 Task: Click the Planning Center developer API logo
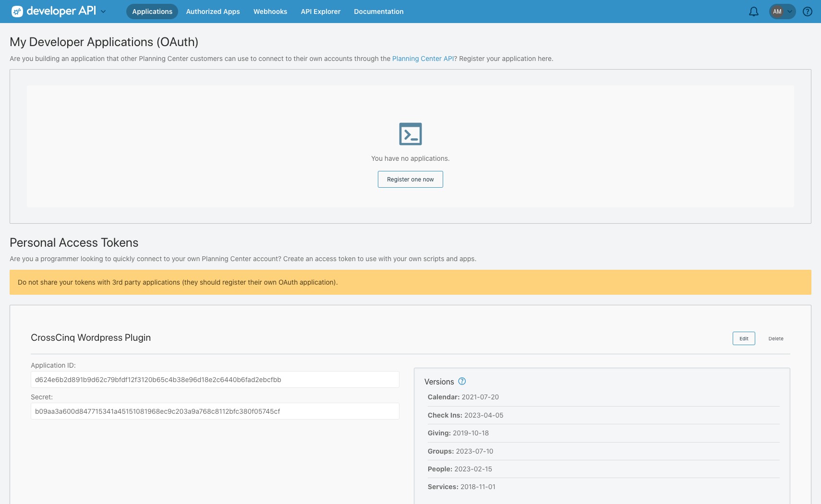pos(54,11)
